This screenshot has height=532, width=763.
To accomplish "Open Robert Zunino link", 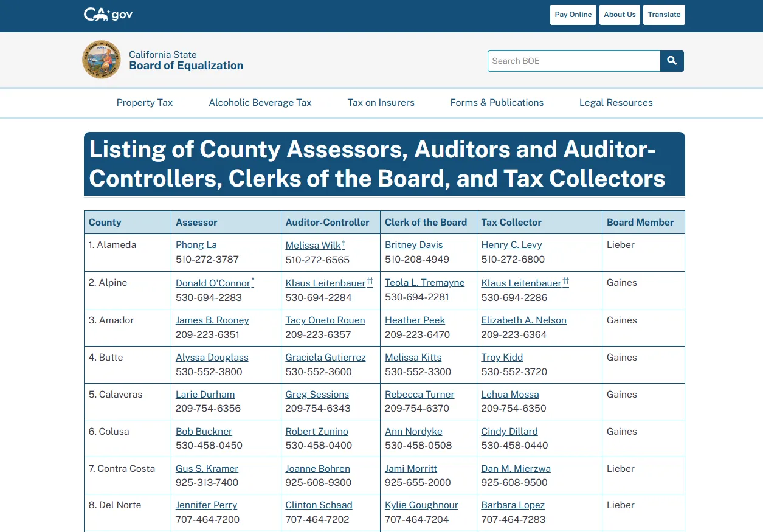I will click(317, 432).
